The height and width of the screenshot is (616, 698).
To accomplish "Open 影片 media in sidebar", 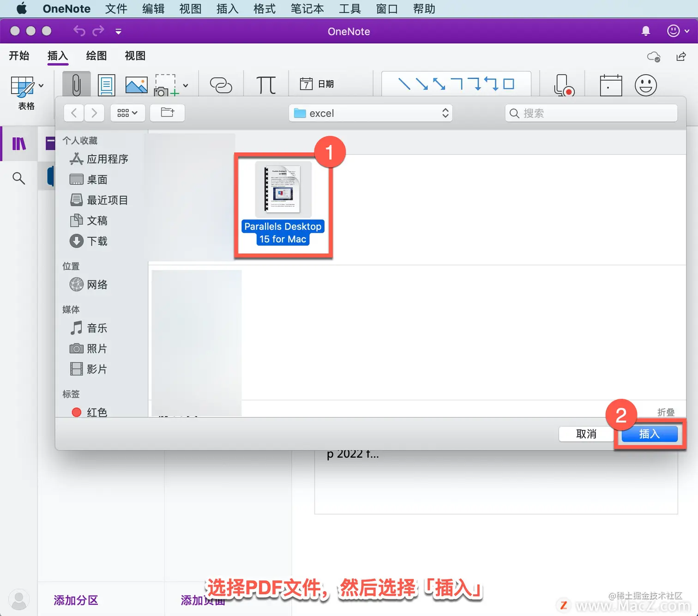I will coord(89,369).
